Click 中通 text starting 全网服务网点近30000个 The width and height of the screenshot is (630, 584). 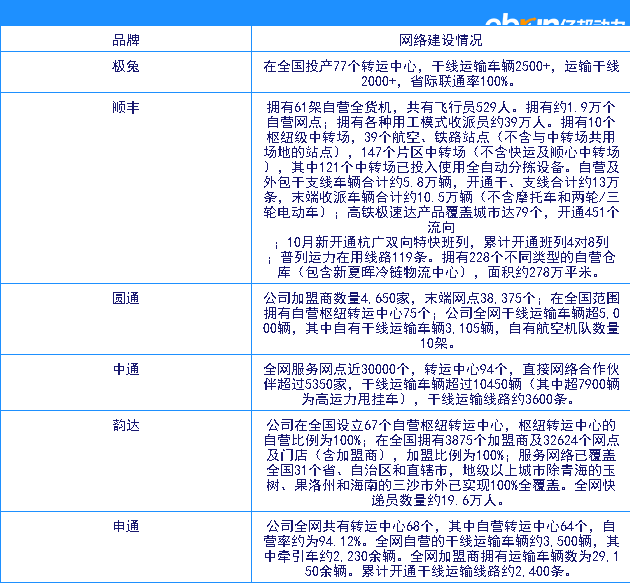[441, 369]
